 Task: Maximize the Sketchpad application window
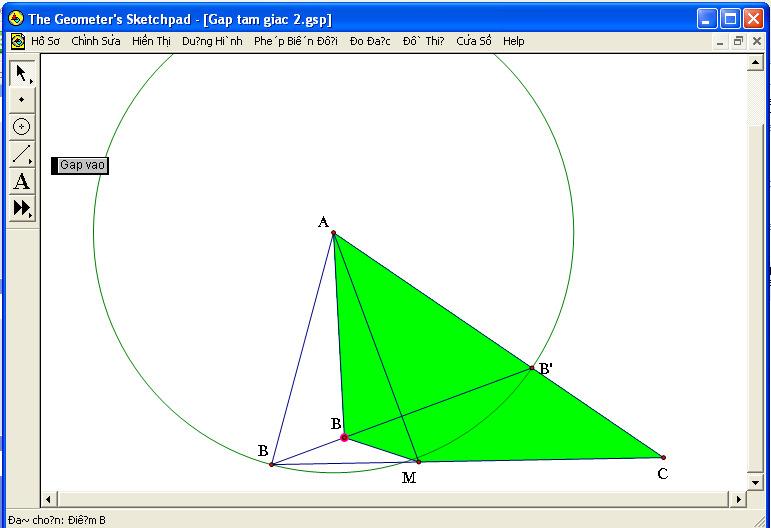730,19
